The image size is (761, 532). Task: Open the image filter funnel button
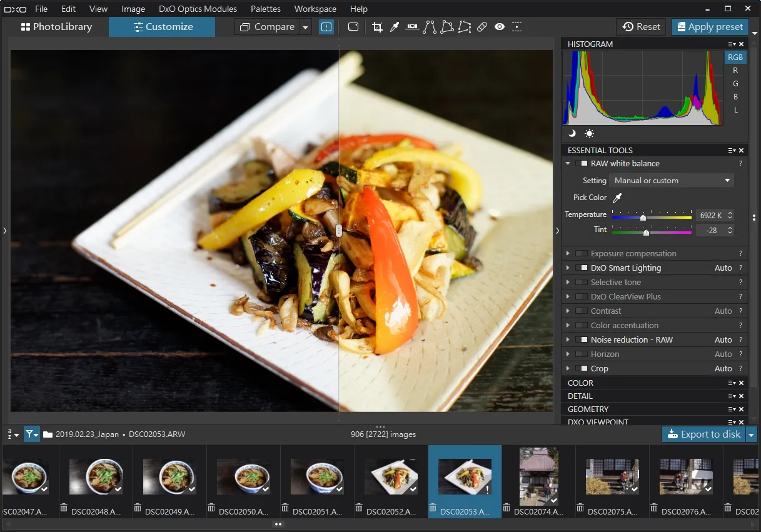32,434
